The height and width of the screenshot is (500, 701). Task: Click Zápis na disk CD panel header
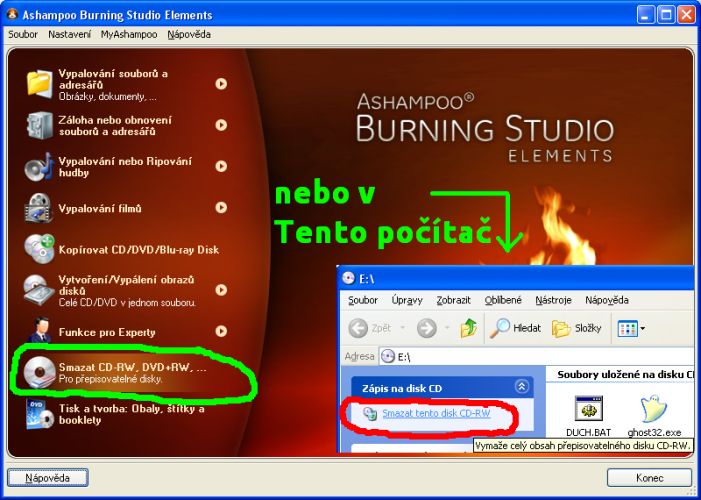click(x=442, y=387)
